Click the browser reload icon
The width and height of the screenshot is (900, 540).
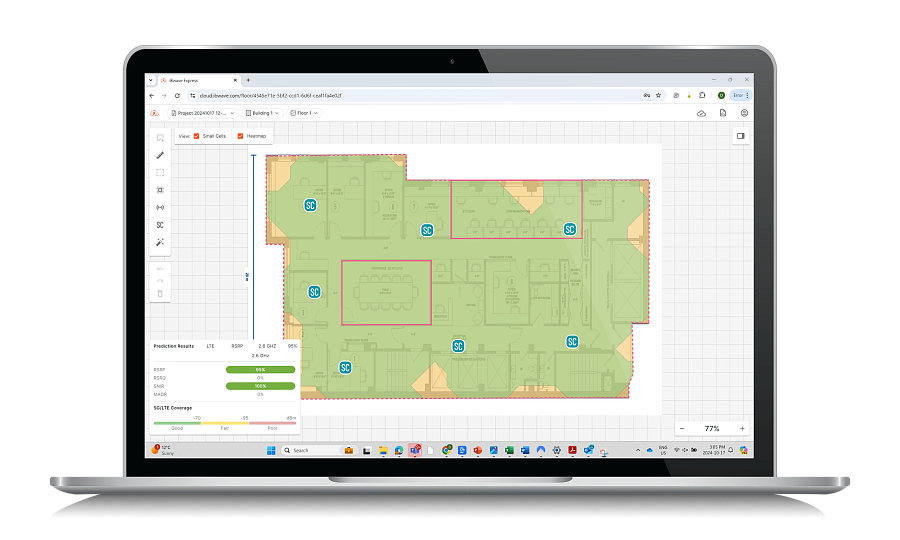[177, 96]
